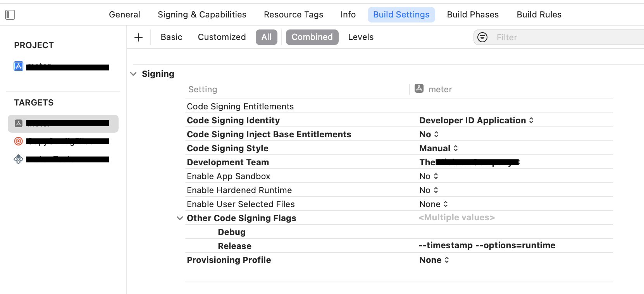
Task: Collapse the Signing section
Action: 134,74
